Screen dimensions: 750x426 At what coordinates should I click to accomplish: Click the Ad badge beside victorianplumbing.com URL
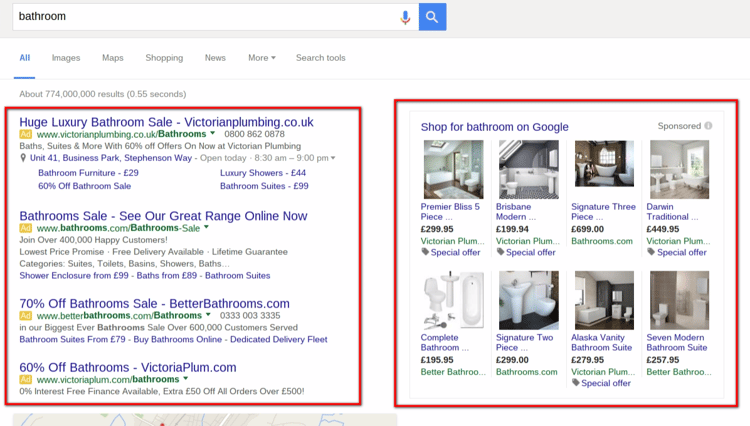point(26,134)
